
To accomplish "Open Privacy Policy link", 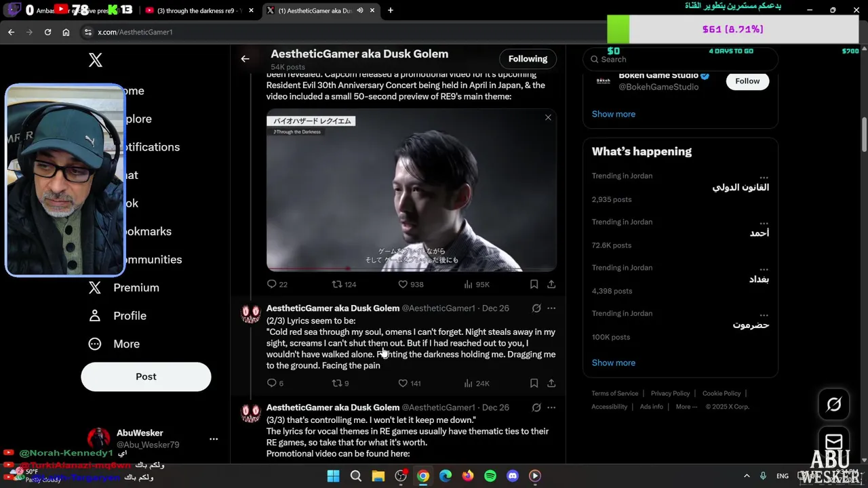I will [x=670, y=393].
